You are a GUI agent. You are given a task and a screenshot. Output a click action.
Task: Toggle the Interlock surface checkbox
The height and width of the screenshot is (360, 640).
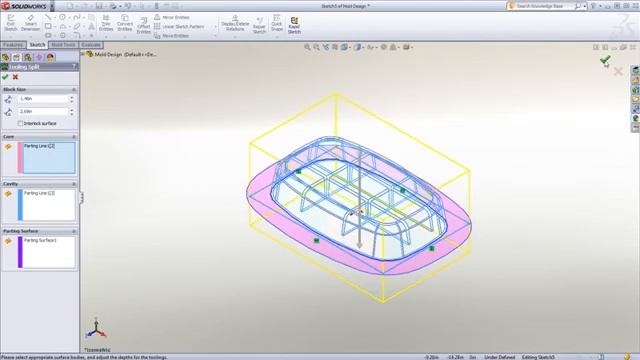click(20, 124)
